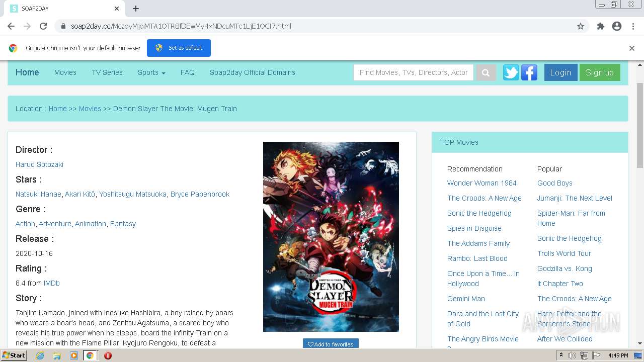Open Godzilla vs. Kong in Popular
The height and width of the screenshot is (362, 644).
565,268
